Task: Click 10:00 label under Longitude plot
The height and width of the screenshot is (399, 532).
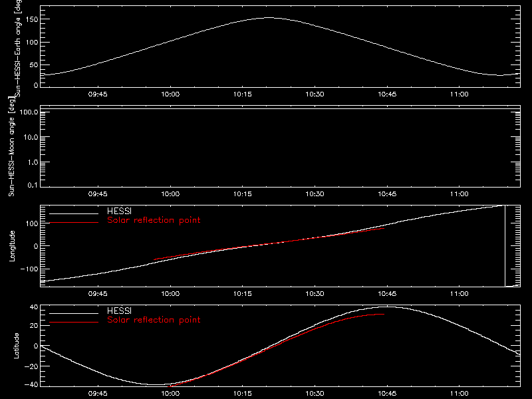Action: coord(170,294)
